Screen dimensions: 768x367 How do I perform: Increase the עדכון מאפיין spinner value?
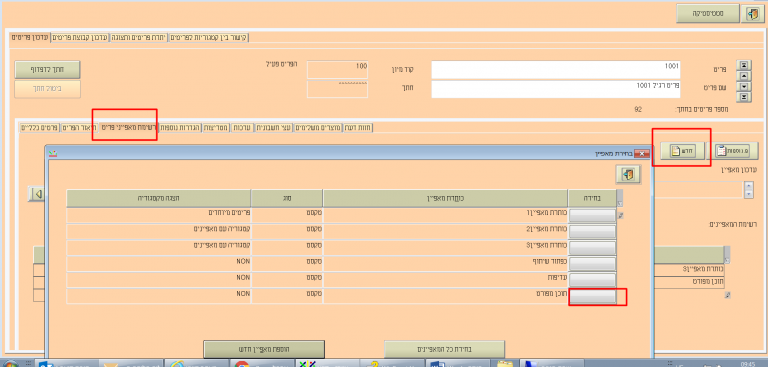[748, 186]
